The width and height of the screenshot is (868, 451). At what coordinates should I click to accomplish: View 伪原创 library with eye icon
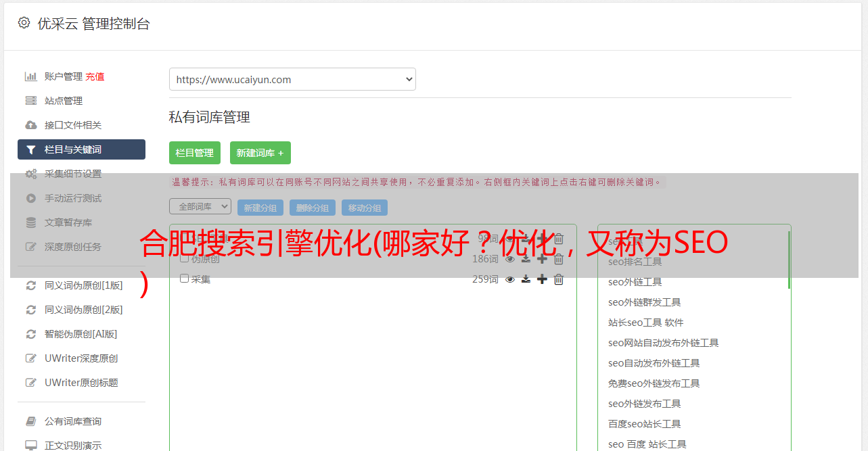point(510,259)
